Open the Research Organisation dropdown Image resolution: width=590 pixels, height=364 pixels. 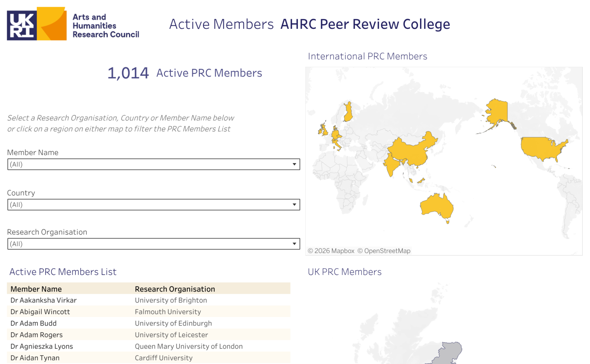pos(154,244)
